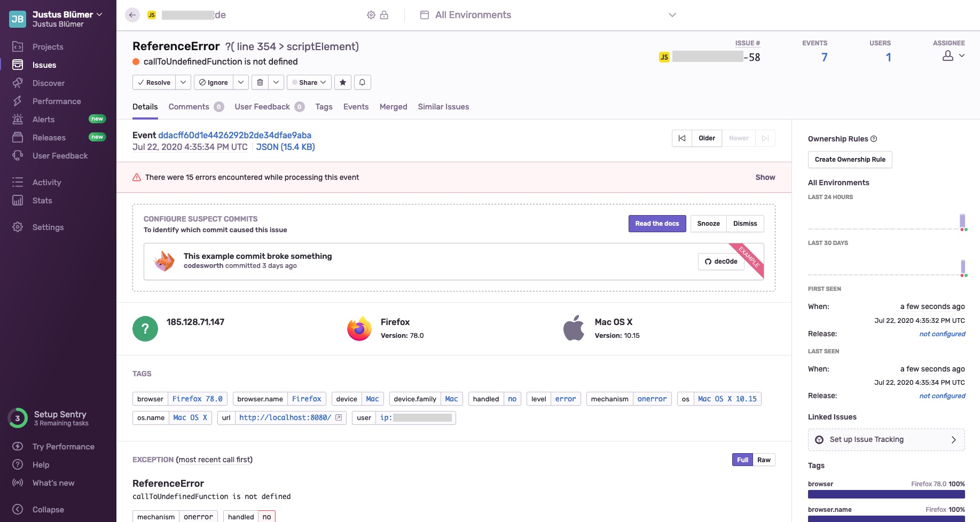Open project settings gear icon

(371, 15)
